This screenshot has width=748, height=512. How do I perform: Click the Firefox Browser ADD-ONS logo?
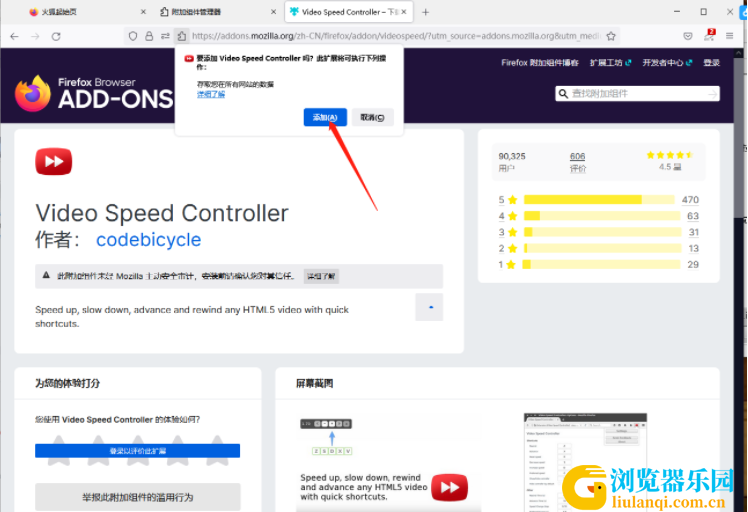click(94, 93)
